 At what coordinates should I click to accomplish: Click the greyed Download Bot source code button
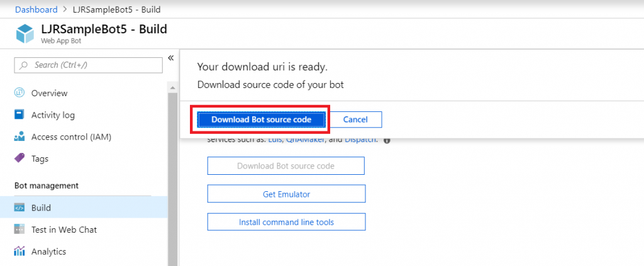[286, 166]
